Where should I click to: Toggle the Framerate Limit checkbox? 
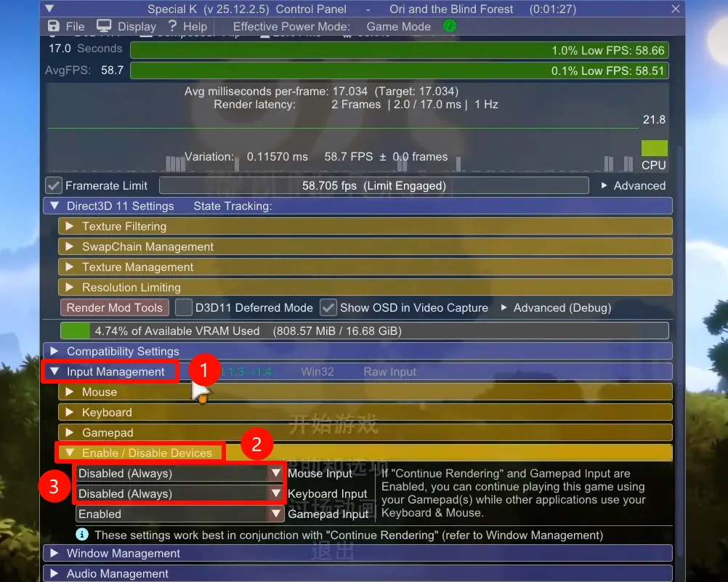54,186
